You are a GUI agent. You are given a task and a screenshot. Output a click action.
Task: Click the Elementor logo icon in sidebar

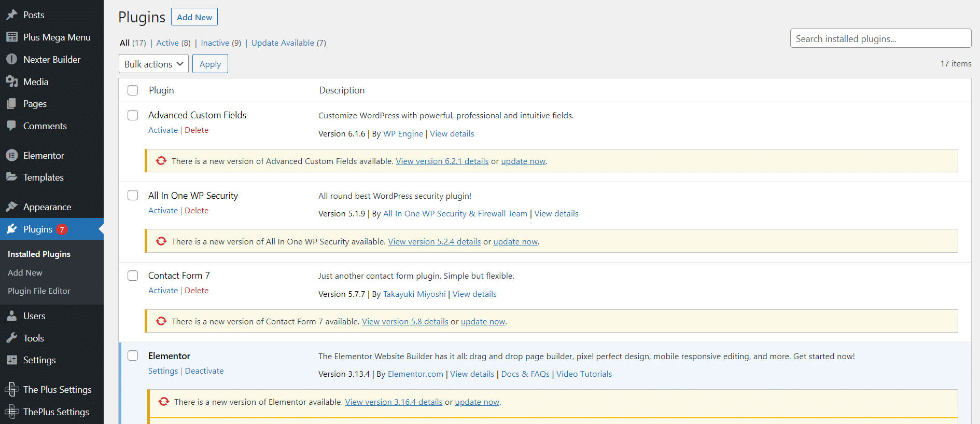[x=11, y=156]
